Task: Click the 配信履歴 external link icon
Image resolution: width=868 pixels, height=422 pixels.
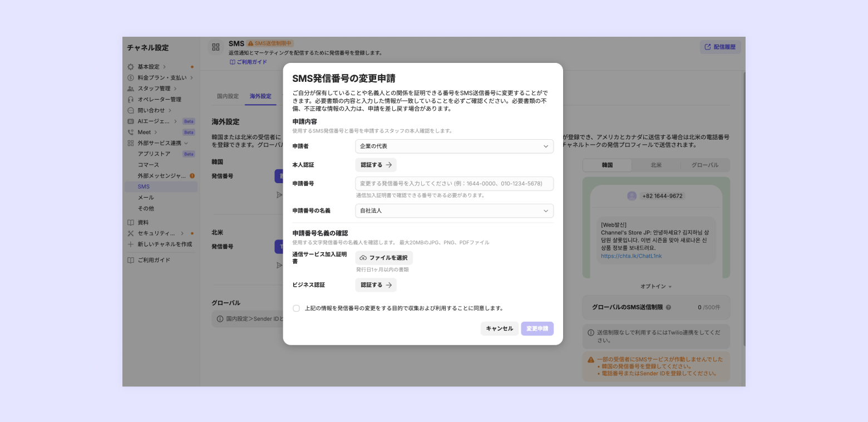Action: (708, 47)
